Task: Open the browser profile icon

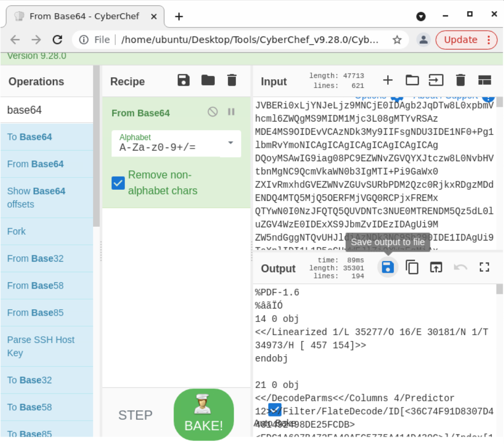Action: tap(424, 40)
